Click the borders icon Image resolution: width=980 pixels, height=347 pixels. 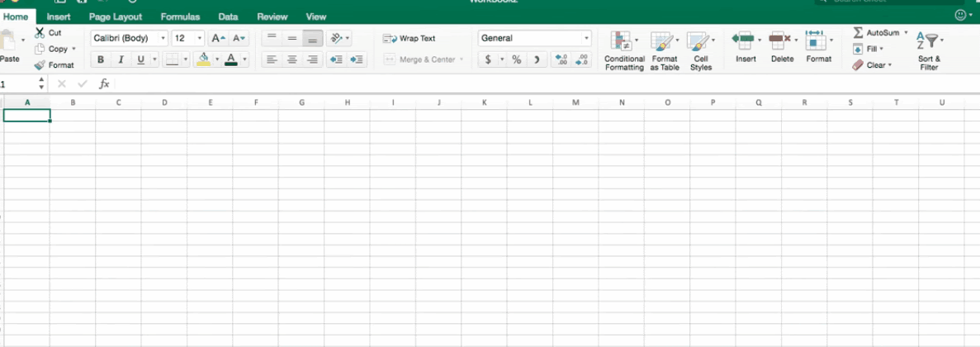pyautogui.click(x=172, y=59)
